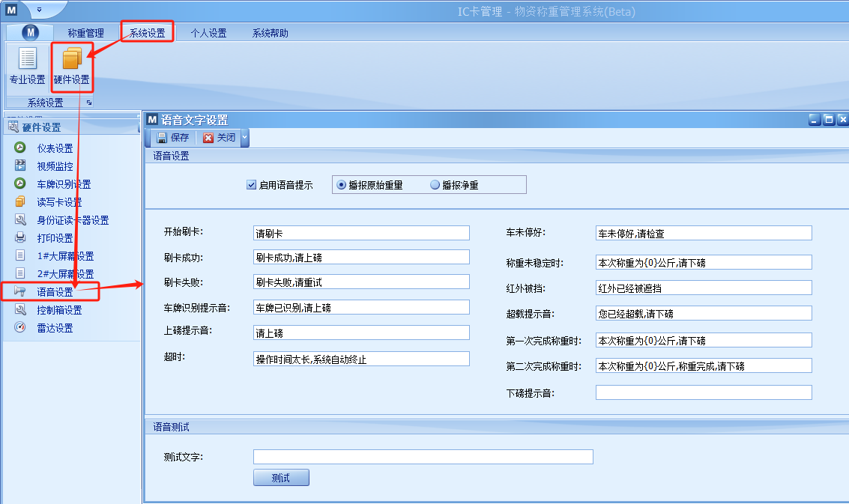This screenshot has height=504, width=849.
Task: Click the 超载提示音 input field
Action: pyautogui.click(x=704, y=314)
